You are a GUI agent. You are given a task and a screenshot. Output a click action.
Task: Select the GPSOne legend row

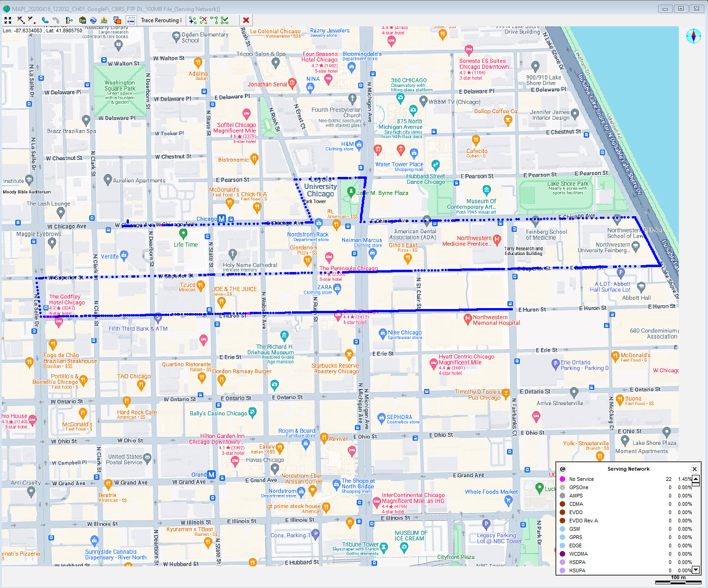[625, 487]
